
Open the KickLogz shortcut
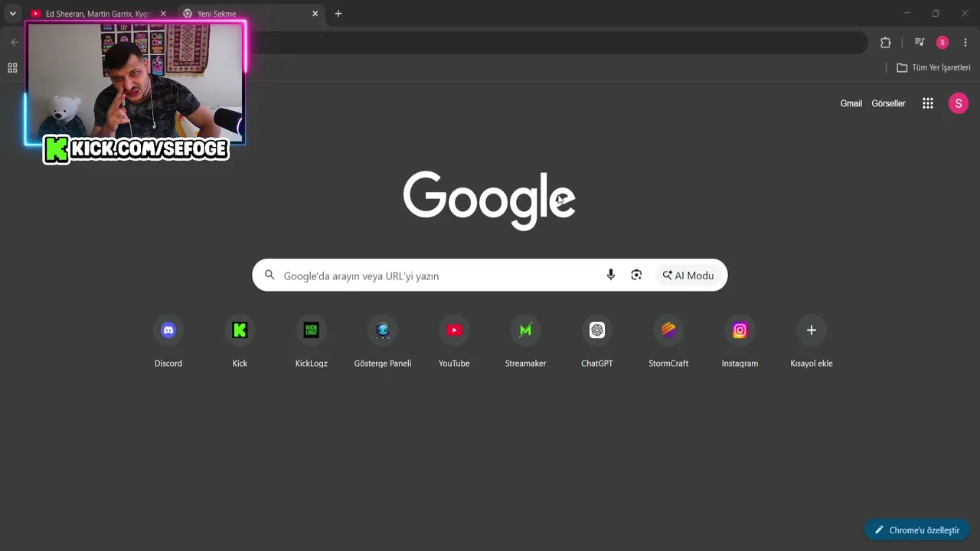coord(312,342)
